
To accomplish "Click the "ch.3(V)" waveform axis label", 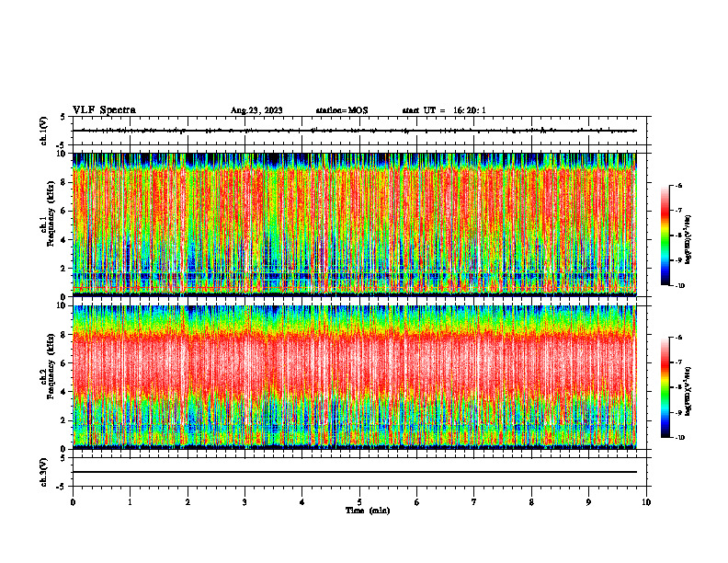I will click(x=44, y=472).
